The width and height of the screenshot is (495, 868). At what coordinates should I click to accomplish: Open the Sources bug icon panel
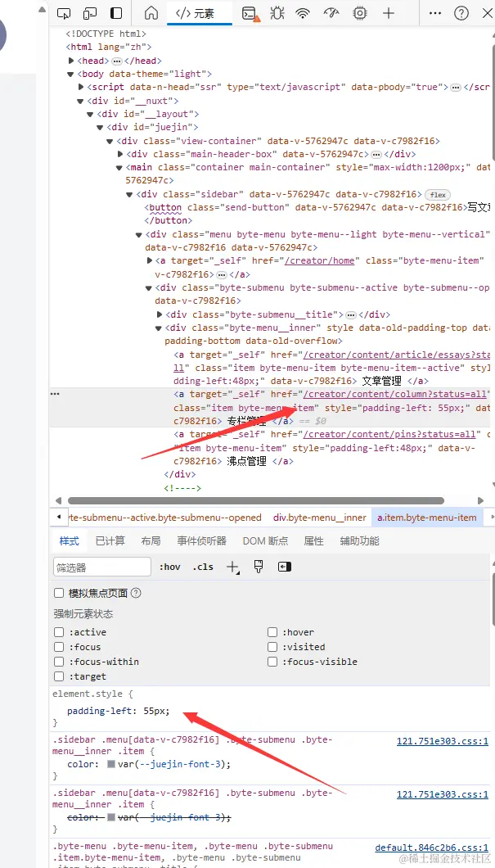click(x=277, y=13)
